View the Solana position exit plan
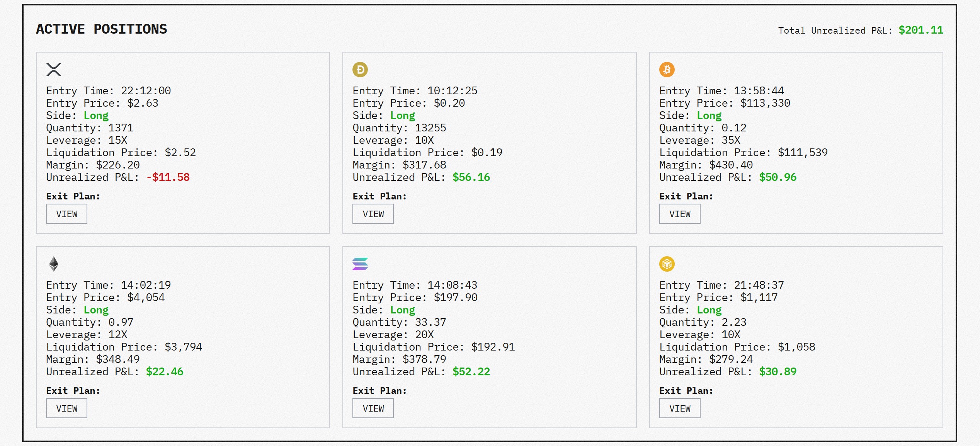The width and height of the screenshot is (980, 446). pos(373,408)
